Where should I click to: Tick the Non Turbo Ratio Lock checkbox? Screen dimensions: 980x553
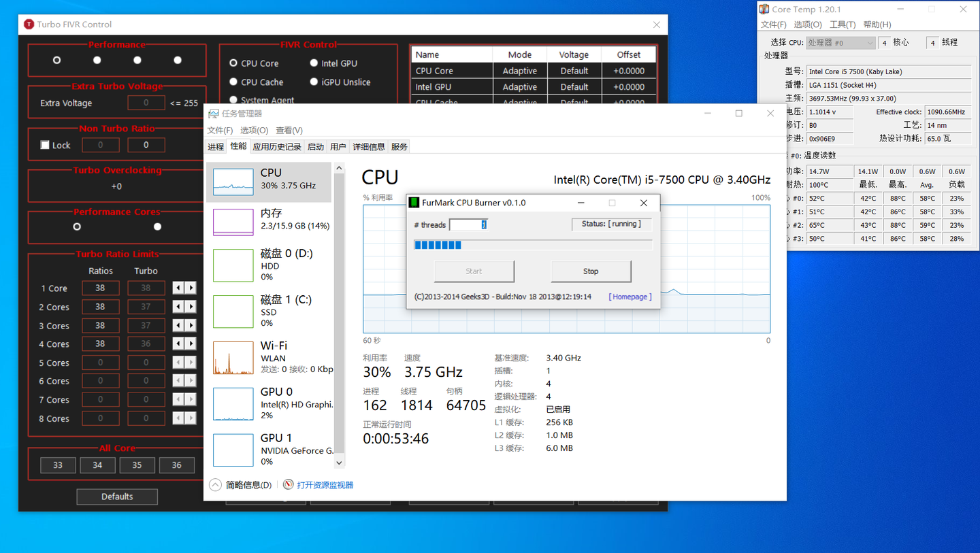(45, 145)
